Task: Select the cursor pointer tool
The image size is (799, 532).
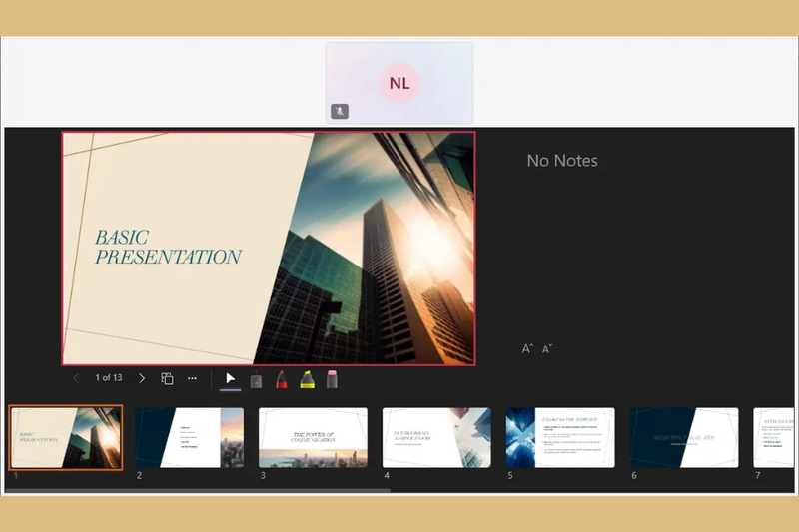Action: tap(231, 378)
